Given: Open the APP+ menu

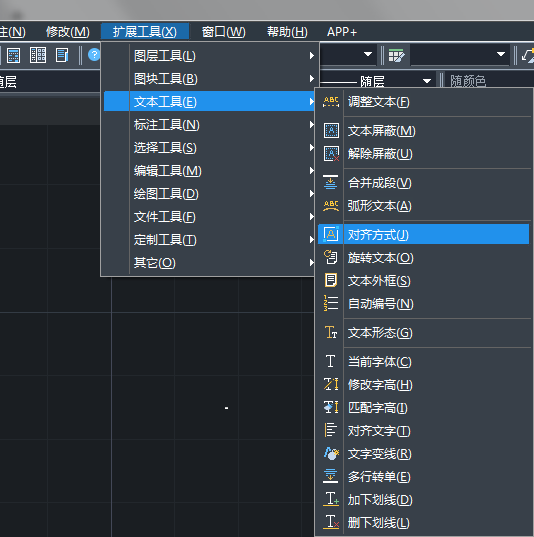Looking at the screenshot, I should [x=342, y=32].
